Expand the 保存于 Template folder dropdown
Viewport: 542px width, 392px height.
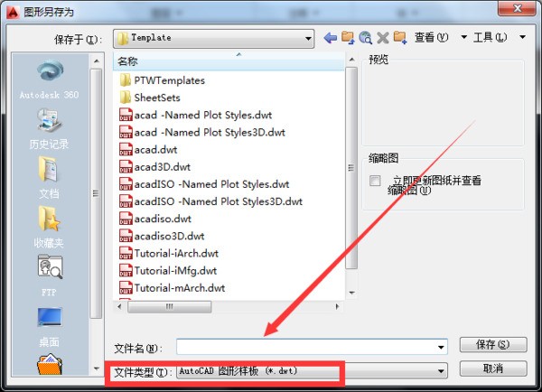(307, 38)
